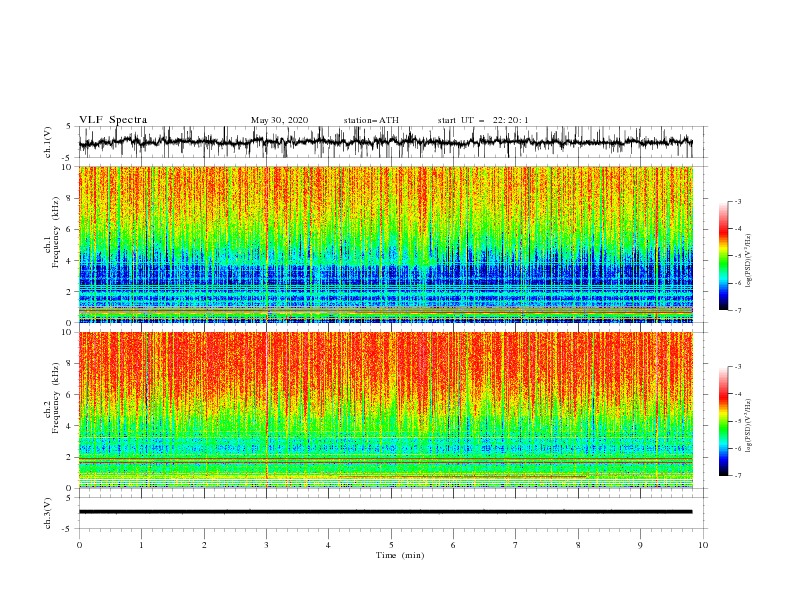Click the "8" tick on the time axis

(x=578, y=545)
